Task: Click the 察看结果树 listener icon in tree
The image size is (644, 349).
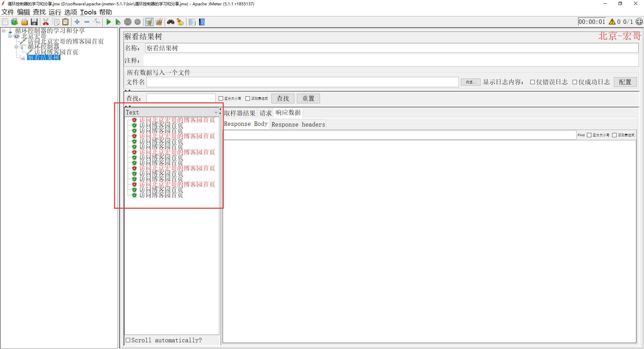Action: [23, 58]
